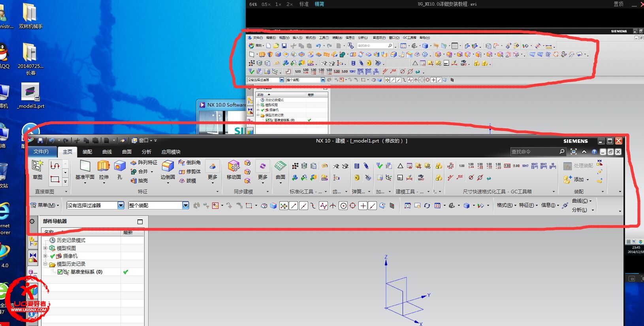
Task: Select the Profile curve tool in Direct Sketch
Action: click(x=55, y=165)
